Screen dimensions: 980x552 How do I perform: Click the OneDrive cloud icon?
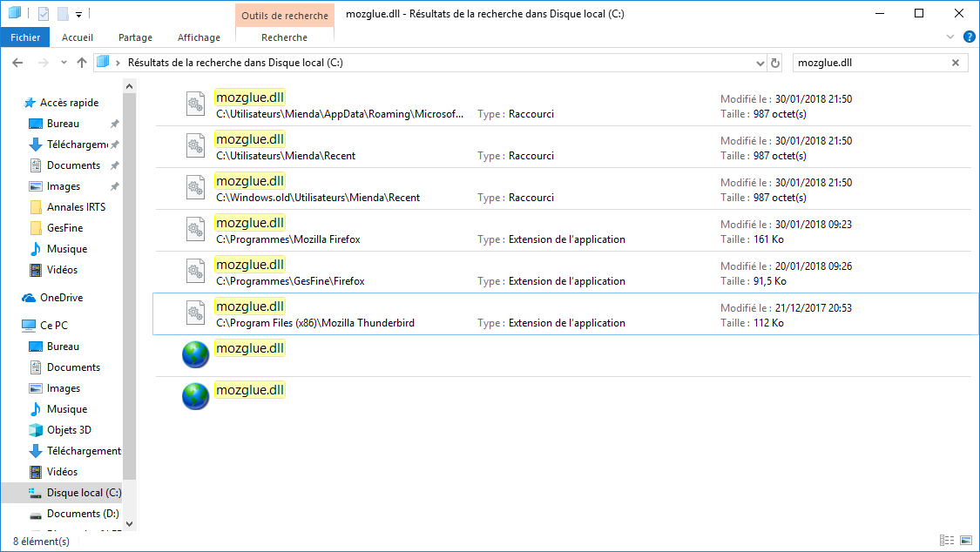[x=29, y=298]
